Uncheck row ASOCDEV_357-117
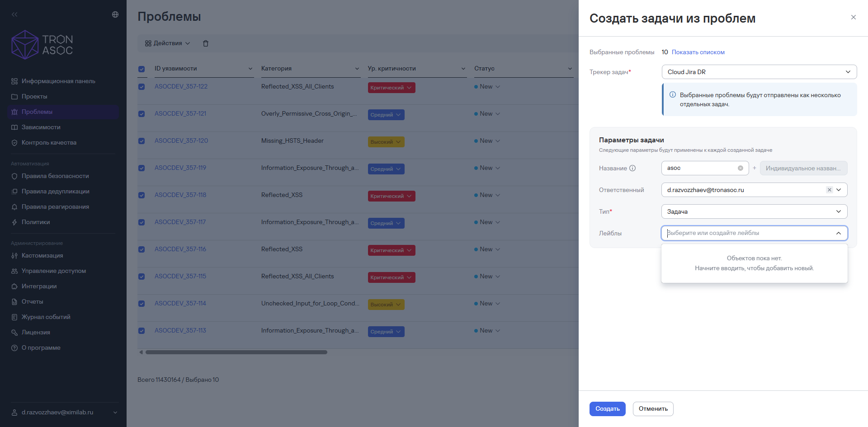The image size is (868, 427). [142, 222]
